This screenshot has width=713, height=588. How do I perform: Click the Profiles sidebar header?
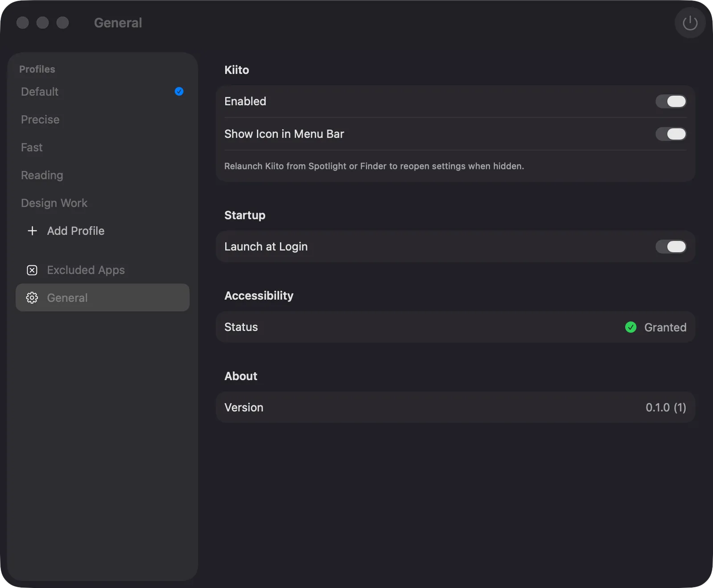37,69
